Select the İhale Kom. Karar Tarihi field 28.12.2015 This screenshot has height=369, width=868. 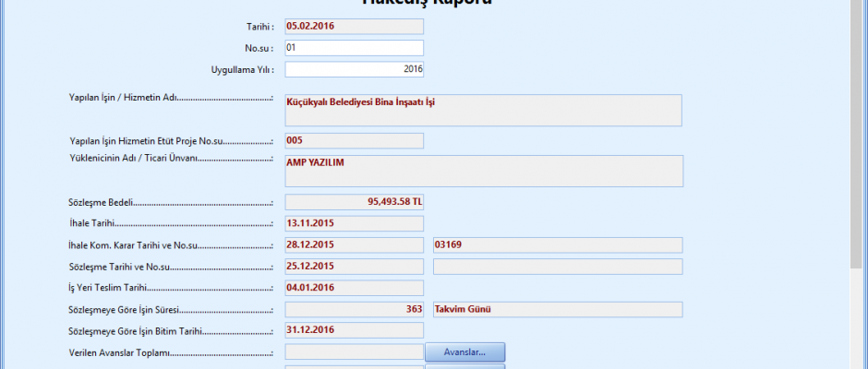tap(354, 244)
